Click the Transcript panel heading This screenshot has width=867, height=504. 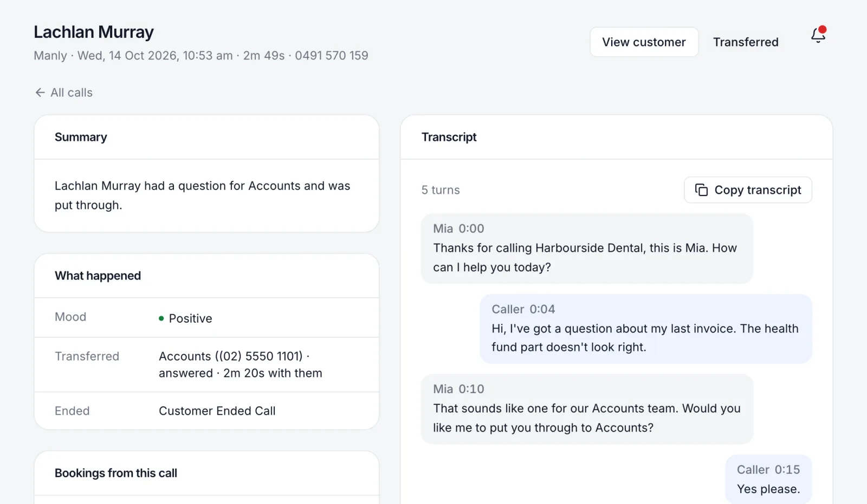click(x=449, y=137)
